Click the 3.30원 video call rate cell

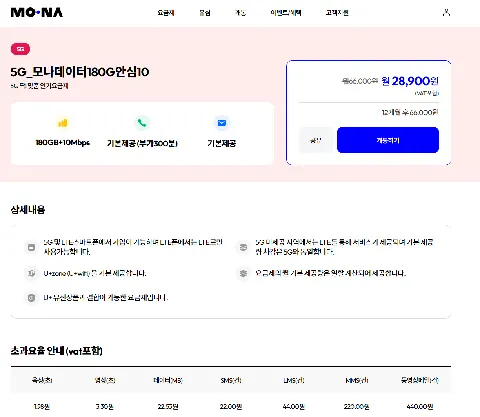point(105,407)
